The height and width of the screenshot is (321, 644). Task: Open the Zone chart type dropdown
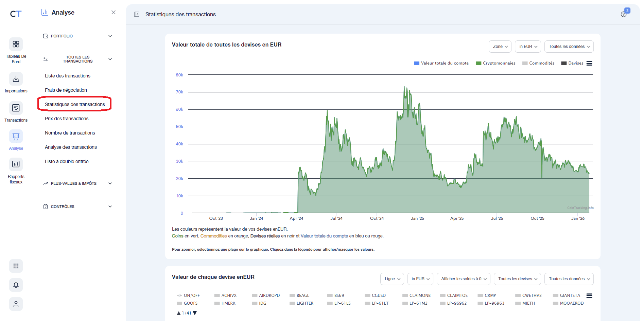[500, 46]
